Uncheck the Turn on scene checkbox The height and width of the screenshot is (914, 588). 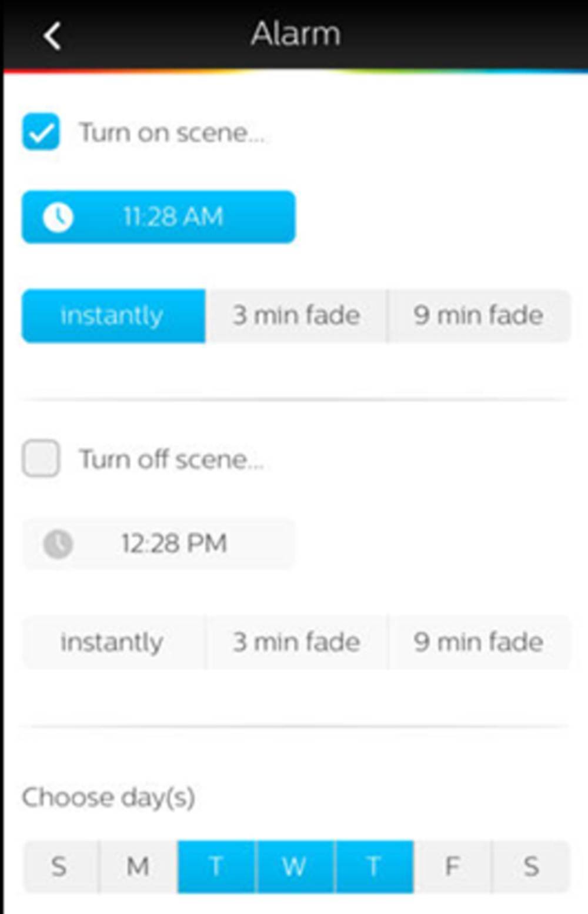pos(41,132)
